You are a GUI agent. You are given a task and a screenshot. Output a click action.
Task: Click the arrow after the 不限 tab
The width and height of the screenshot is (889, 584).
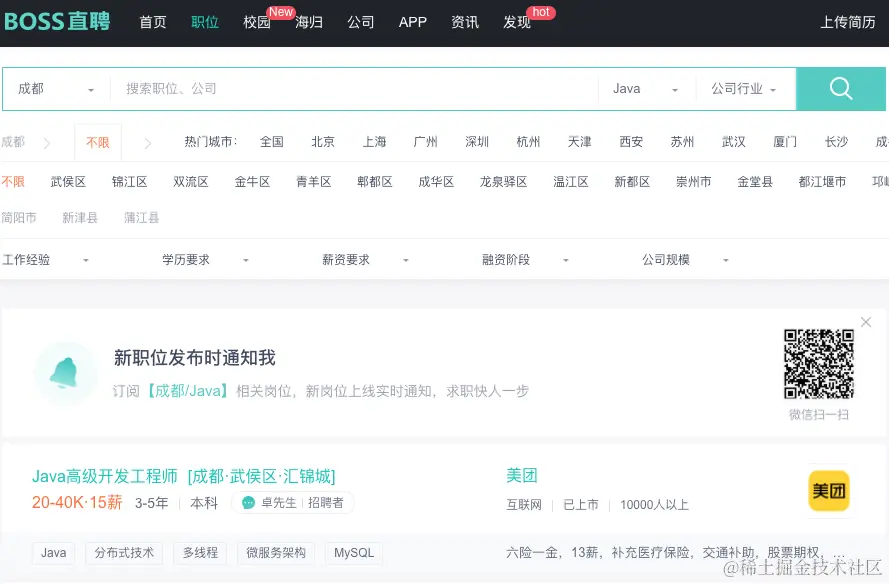tap(147, 143)
